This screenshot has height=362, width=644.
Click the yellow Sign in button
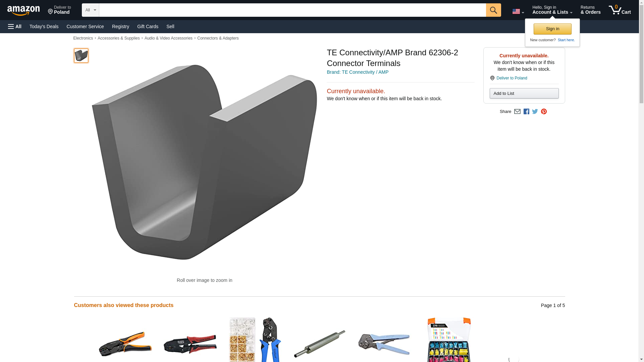[552, 29]
